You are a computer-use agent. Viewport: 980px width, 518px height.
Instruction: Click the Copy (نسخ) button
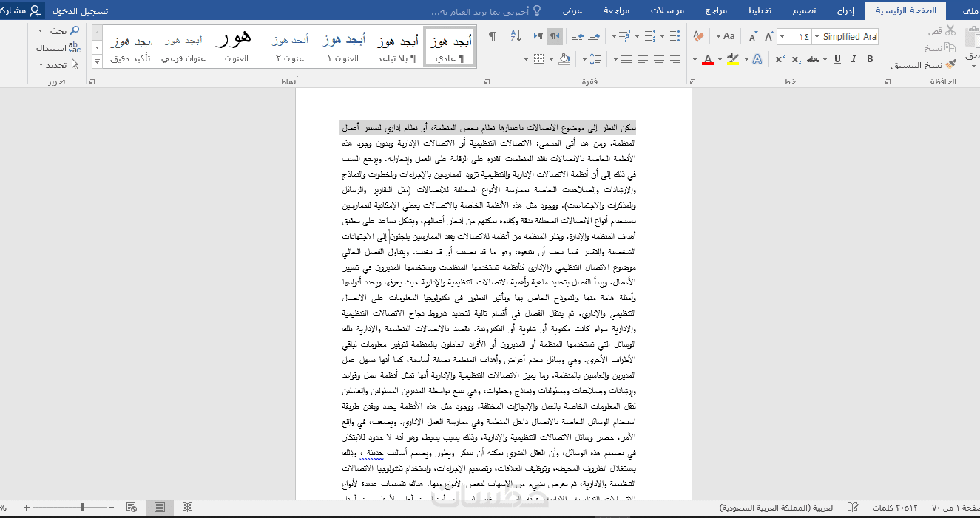[x=939, y=47]
